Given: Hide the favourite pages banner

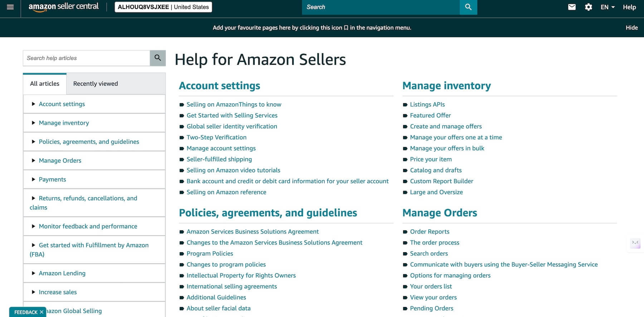Looking at the screenshot, I should 632,27.
